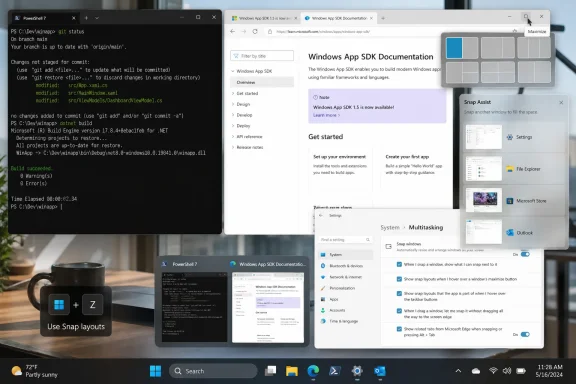Go back in the Edge browser
The width and height of the screenshot is (576, 384).
pos(233,32)
